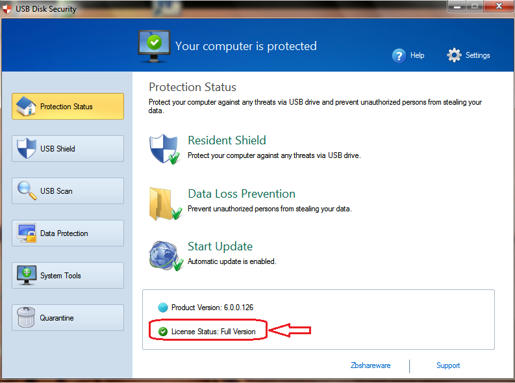Image resolution: width=515 pixels, height=383 pixels.
Task: Click the monitor icon beside System Tools
Action: tap(27, 275)
